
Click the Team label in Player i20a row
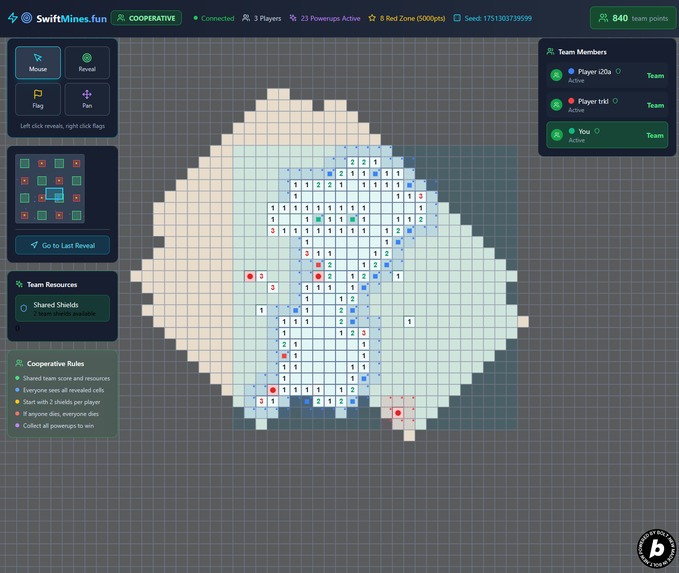coord(655,75)
